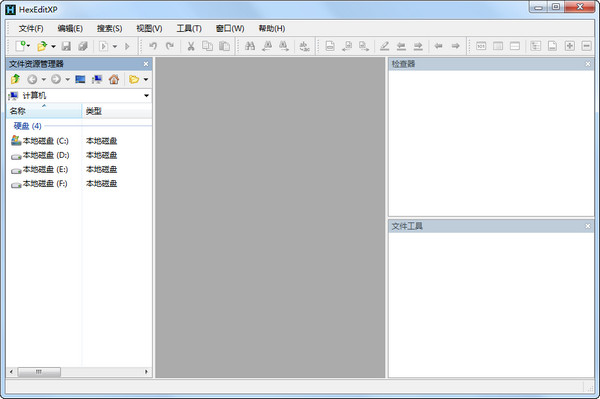Open the 文件(F) menu
Screen dimensions: 600x399
point(31,28)
